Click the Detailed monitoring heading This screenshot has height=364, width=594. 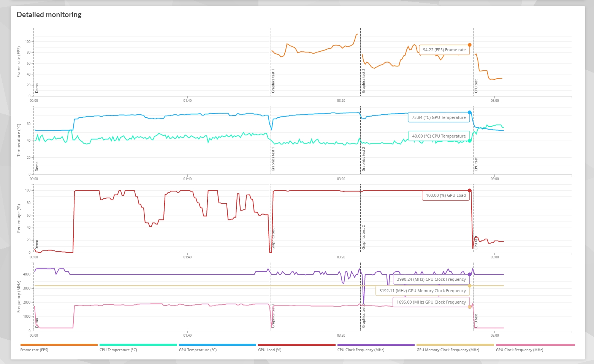tap(49, 15)
